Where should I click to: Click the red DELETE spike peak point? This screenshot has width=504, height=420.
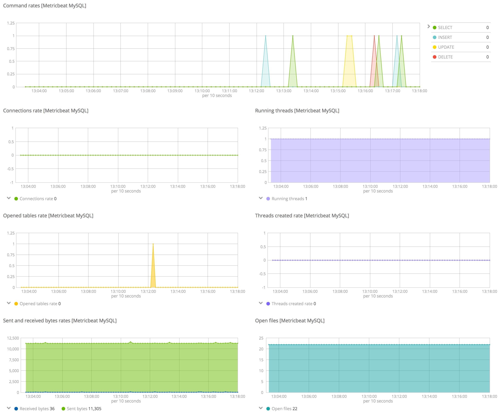point(374,36)
